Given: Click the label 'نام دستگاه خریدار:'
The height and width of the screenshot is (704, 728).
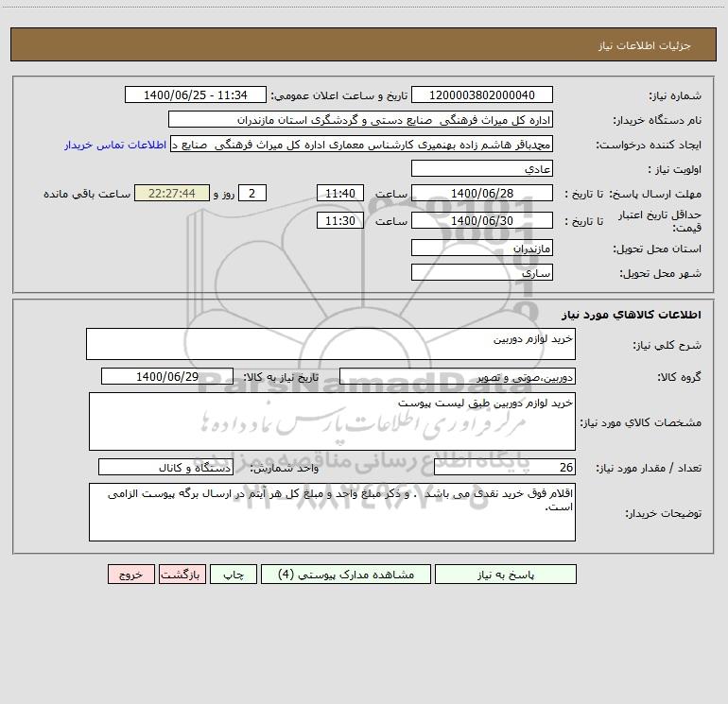Looking at the screenshot, I should click(x=657, y=120).
